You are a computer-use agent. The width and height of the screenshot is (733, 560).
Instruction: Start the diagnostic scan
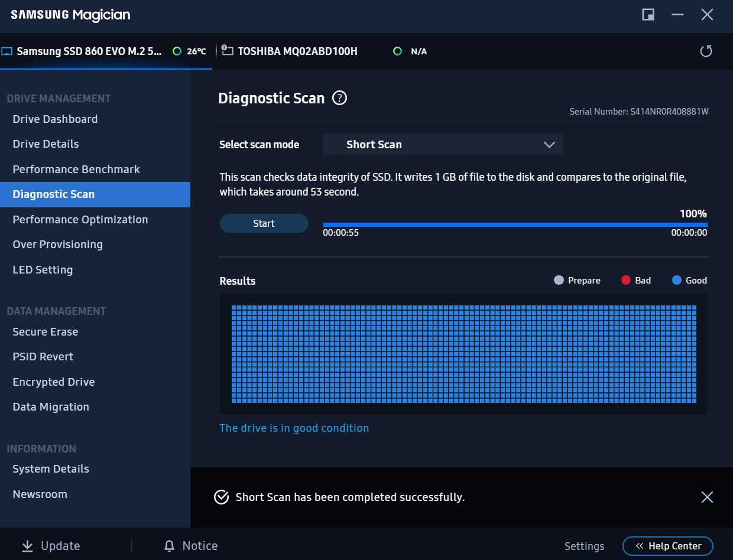click(264, 223)
